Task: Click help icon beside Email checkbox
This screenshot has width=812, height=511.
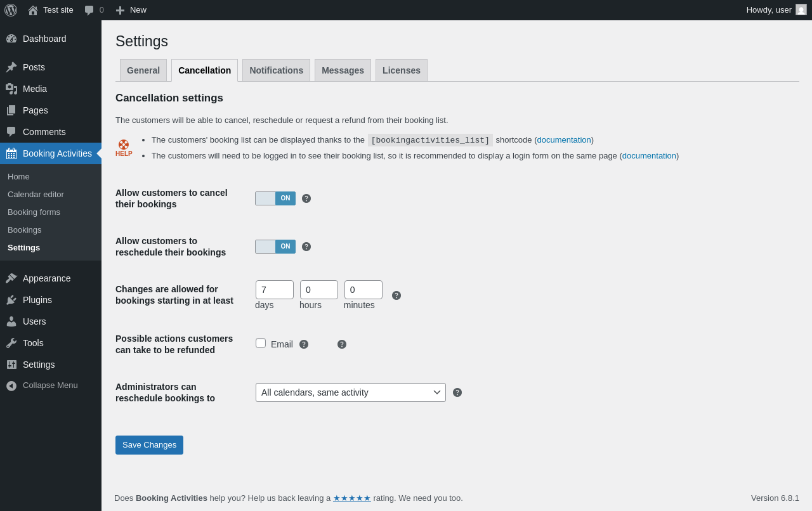Action: tap(304, 344)
